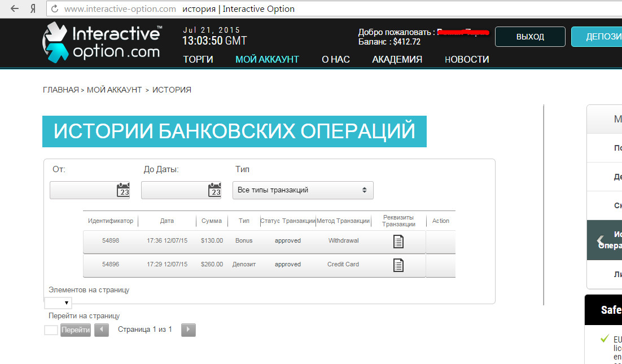This screenshot has height=364, width=622.
Task: Click the Yandex browser Я icon
Action: click(33, 8)
